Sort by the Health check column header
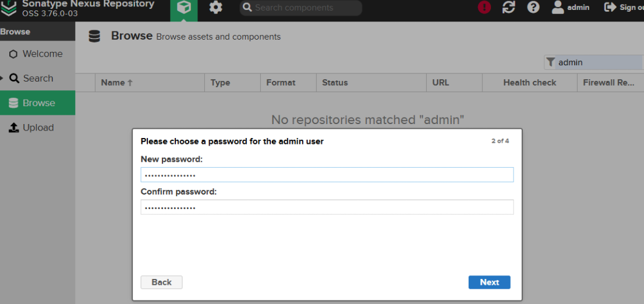644x304 pixels. 530,83
